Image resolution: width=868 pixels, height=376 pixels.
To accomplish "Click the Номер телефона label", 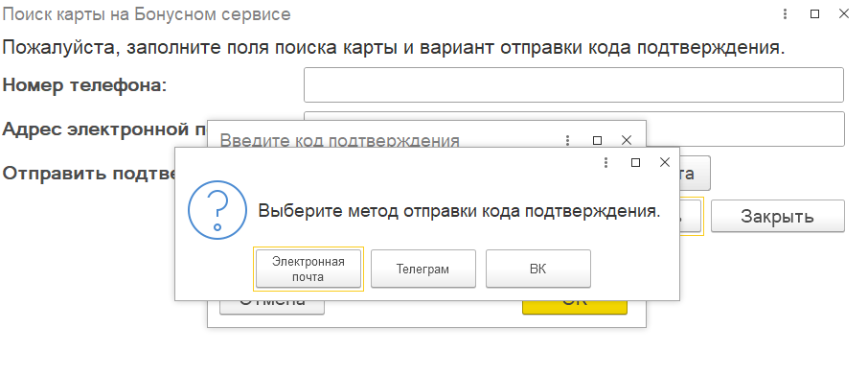I will tap(84, 84).
